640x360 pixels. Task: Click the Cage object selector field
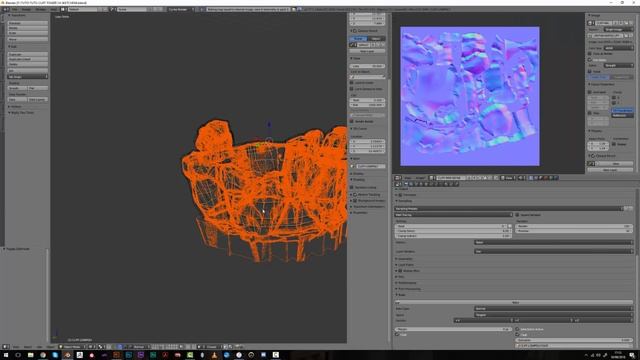point(573,345)
